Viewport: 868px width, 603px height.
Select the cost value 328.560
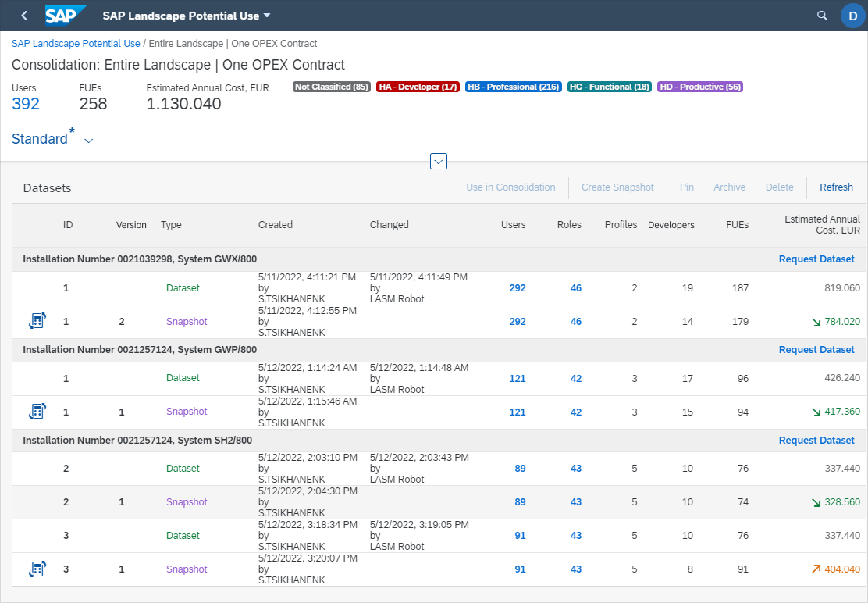(842, 502)
